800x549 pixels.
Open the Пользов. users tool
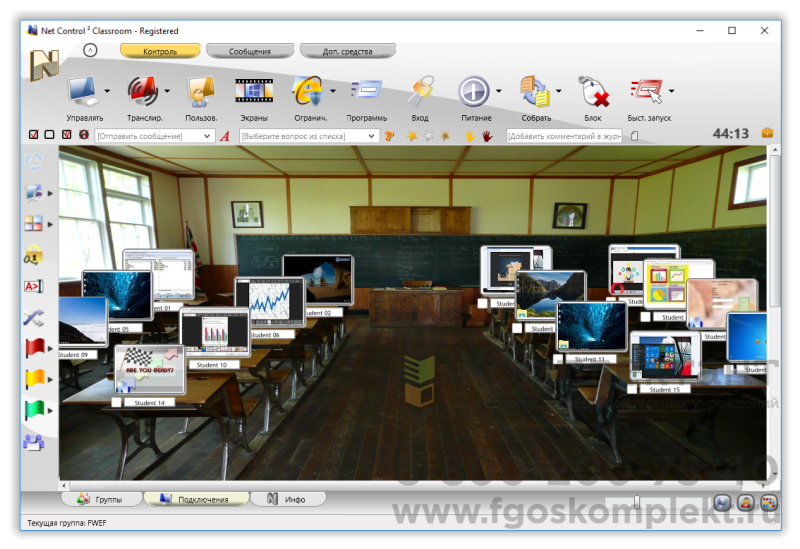201,93
